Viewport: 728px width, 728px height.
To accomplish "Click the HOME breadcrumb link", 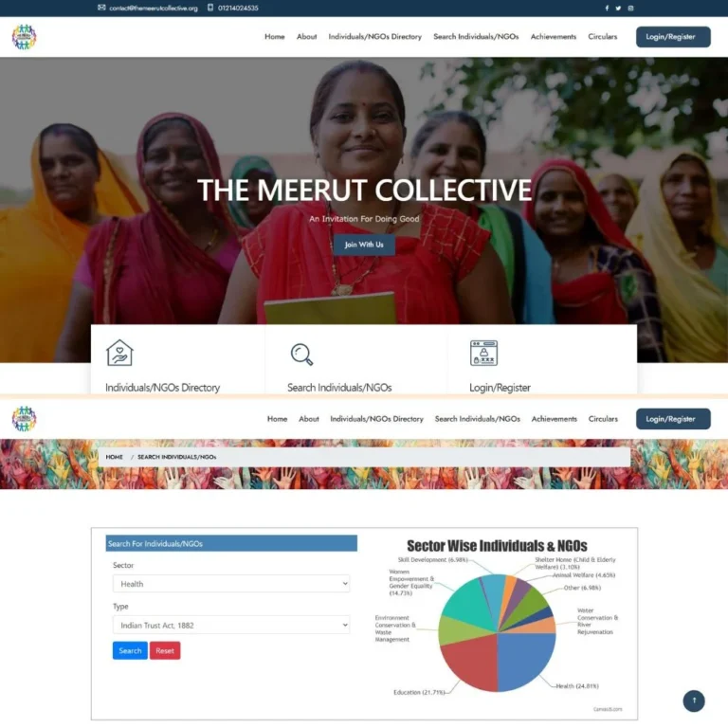I will coord(114,457).
